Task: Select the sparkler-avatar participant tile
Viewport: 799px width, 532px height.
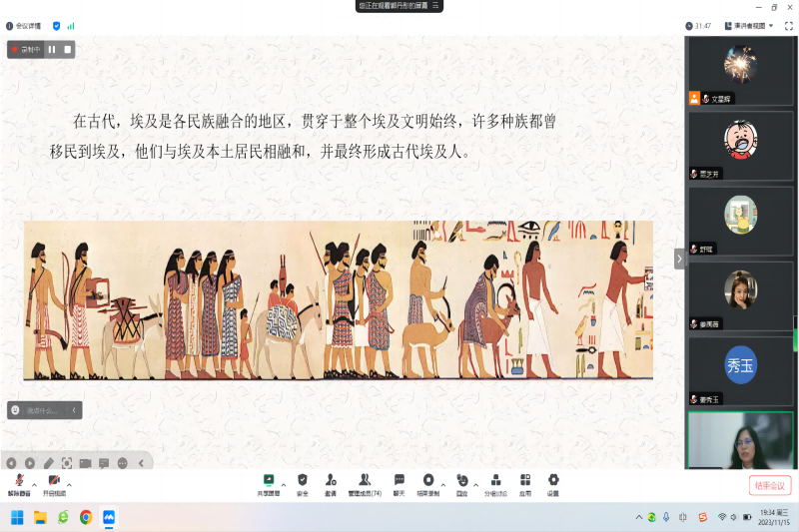Action: pyautogui.click(x=740, y=70)
